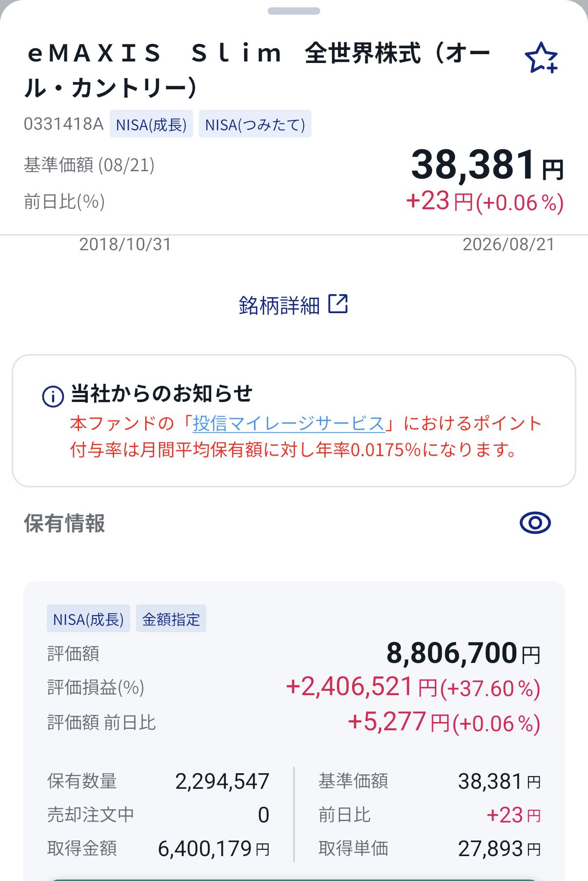
Task: Tap the 38,381円 base price heading
Action: [x=488, y=165]
